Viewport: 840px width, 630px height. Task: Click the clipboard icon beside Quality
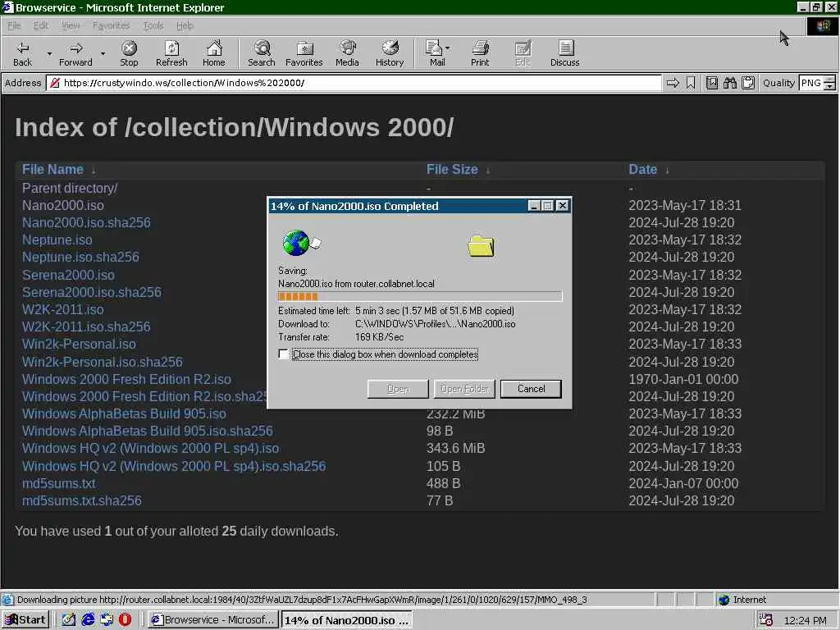[x=748, y=83]
